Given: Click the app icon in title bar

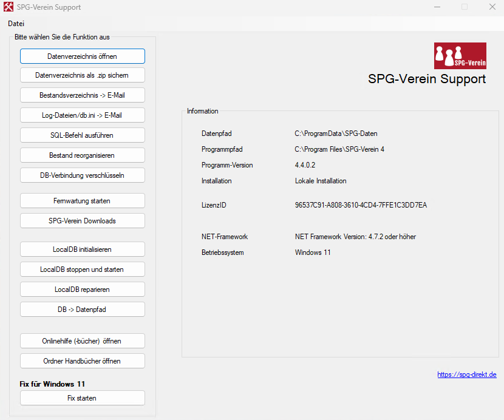Looking at the screenshot, I should point(9,7).
